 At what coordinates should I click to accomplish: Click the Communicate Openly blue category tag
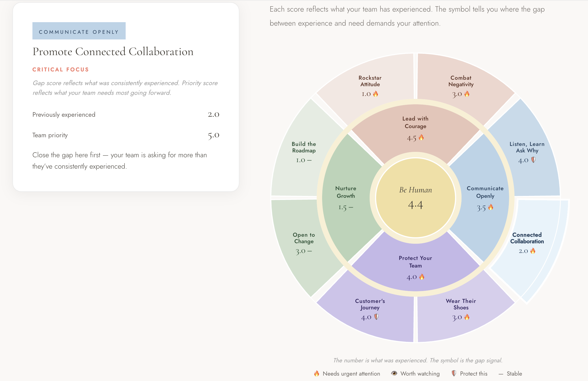click(79, 31)
